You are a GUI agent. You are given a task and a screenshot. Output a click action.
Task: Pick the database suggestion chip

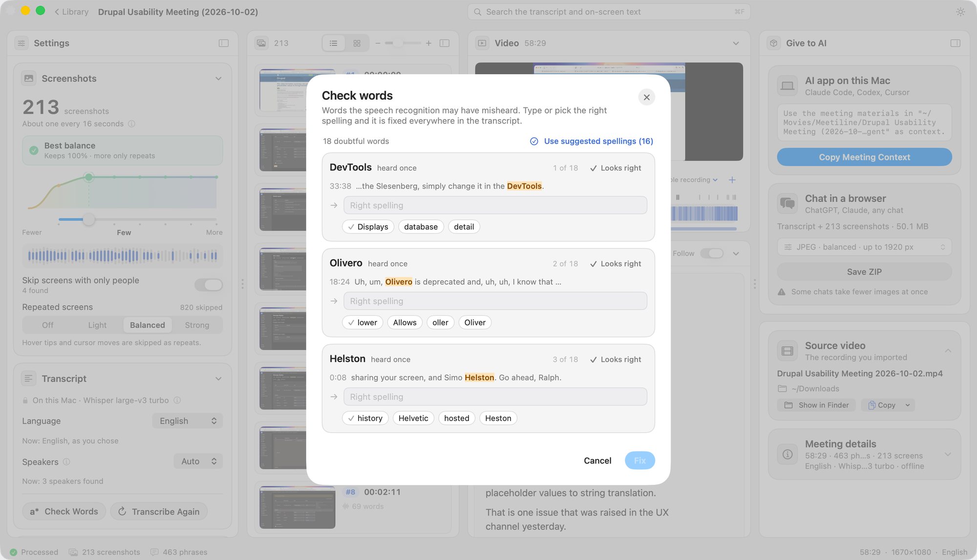tap(421, 227)
